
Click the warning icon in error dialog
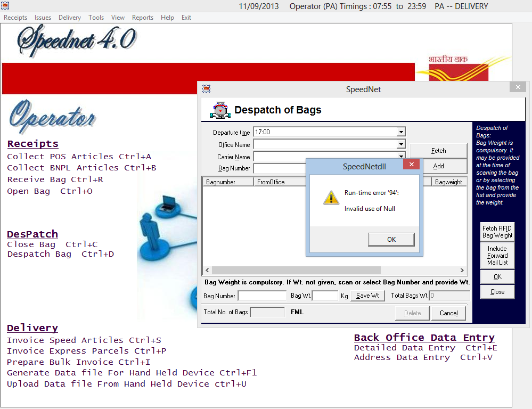tap(331, 198)
